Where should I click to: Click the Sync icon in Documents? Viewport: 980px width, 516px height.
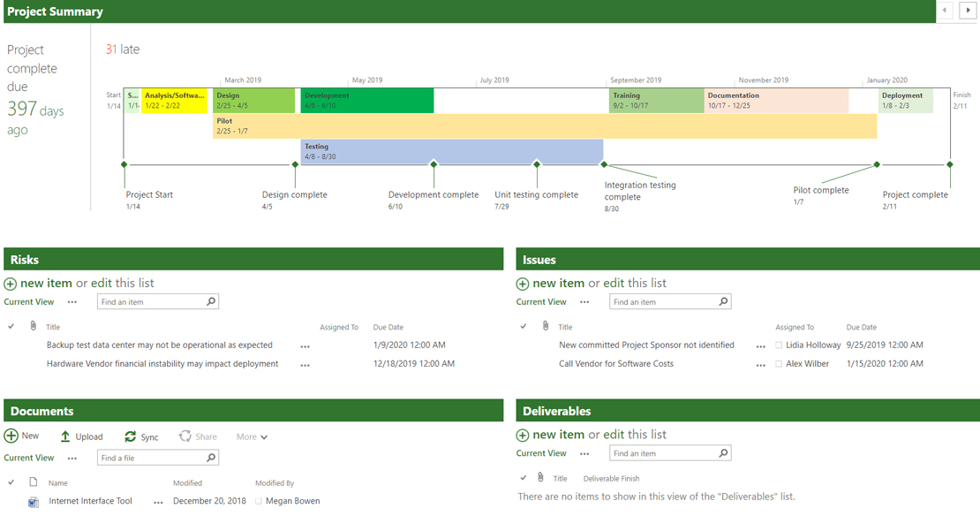point(131,436)
